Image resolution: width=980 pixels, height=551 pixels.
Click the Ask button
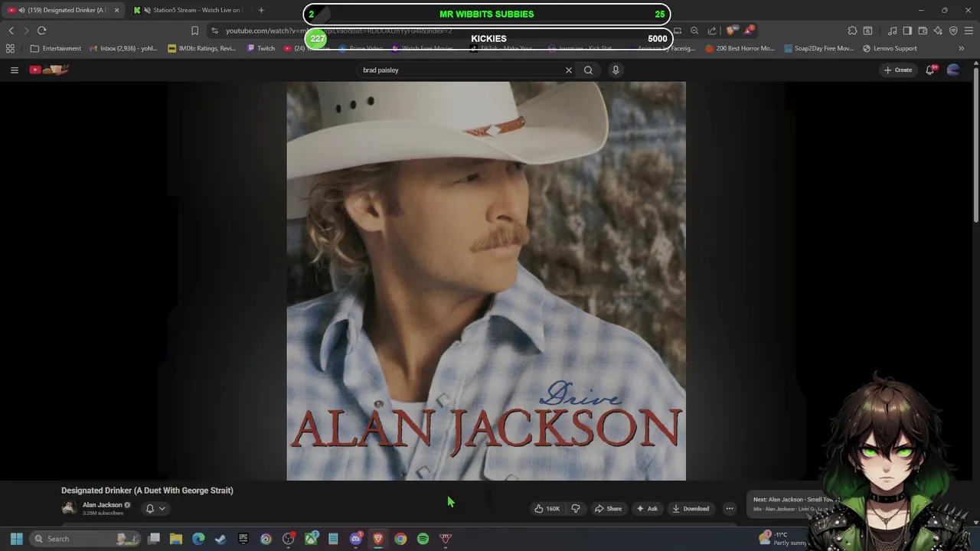coord(647,508)
